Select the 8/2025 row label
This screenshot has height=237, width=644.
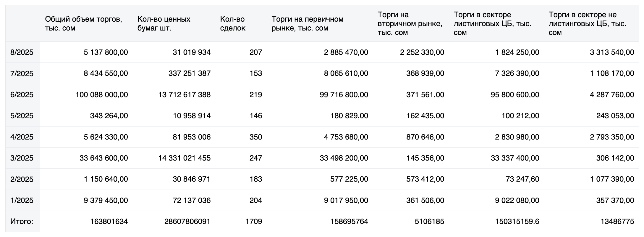[x=22, y=52]
